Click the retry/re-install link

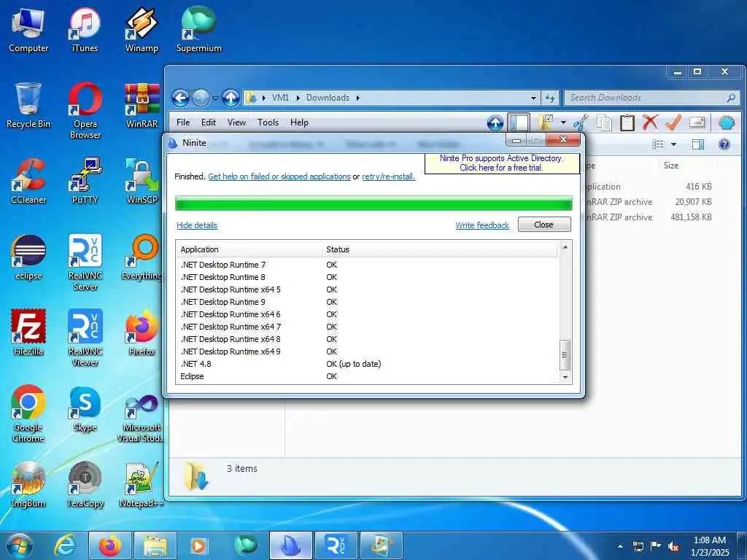pyautogui.click(x=388, y=176)
